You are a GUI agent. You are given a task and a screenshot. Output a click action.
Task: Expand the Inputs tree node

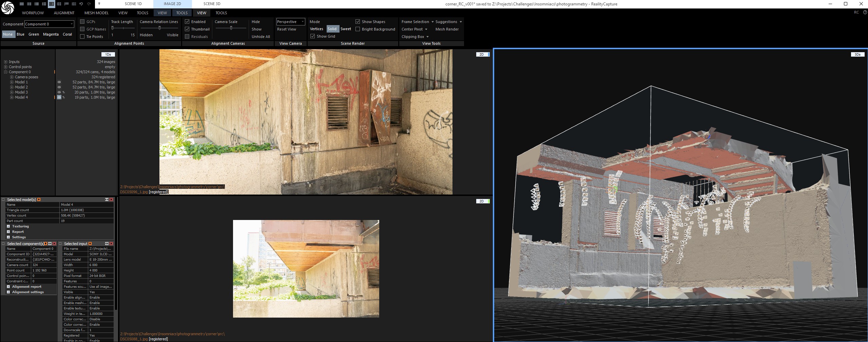[6, 62]
